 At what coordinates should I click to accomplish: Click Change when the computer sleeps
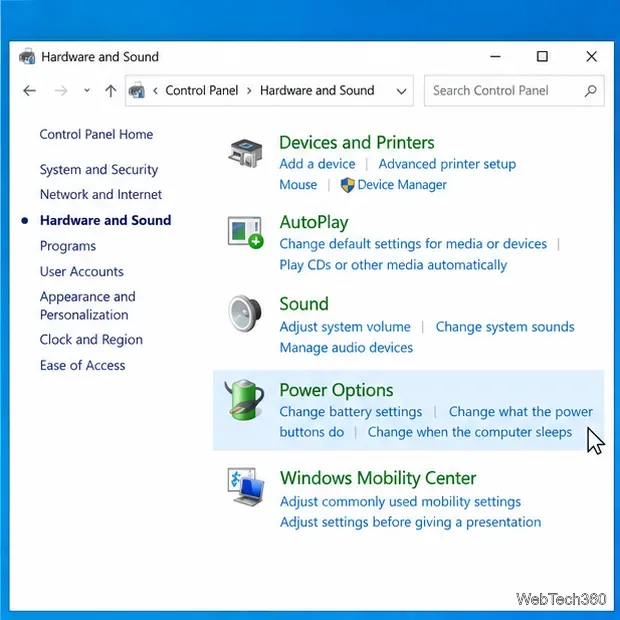point(470,432)
